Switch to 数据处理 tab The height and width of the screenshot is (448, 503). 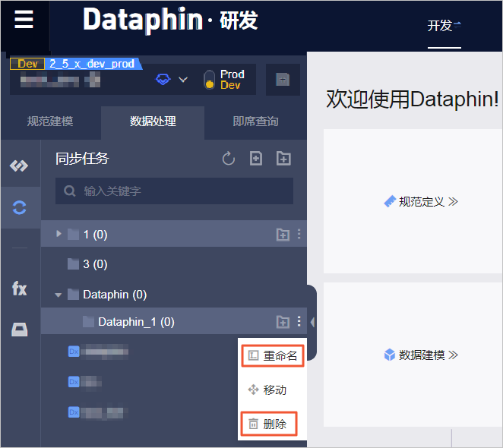(153, 121)
